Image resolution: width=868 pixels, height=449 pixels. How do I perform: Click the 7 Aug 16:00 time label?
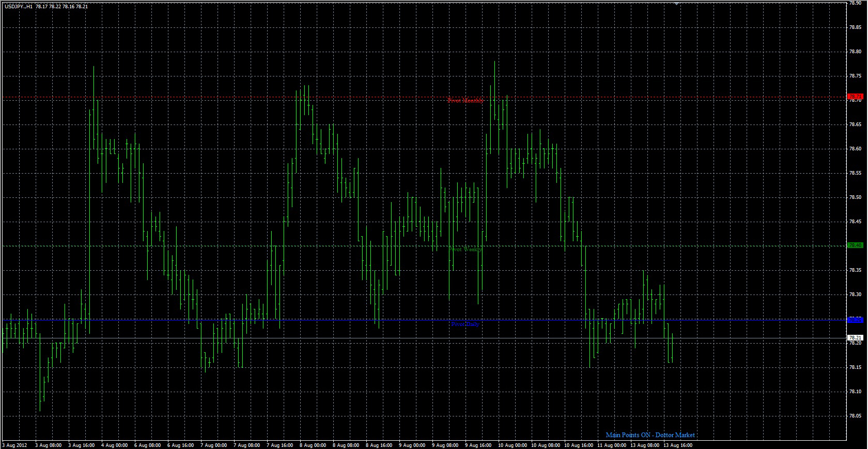click(x=280, y=445)
